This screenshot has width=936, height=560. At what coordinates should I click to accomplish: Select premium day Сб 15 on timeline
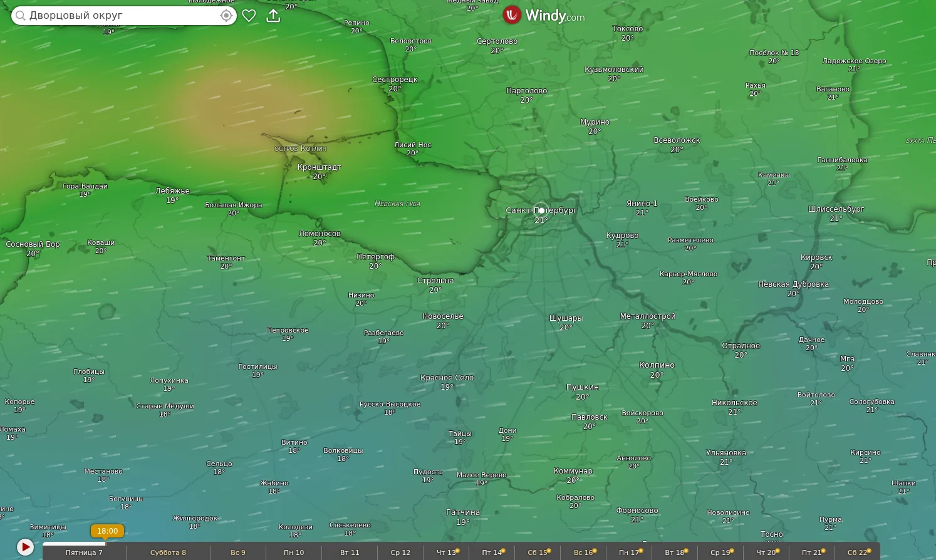click(538, 552)
